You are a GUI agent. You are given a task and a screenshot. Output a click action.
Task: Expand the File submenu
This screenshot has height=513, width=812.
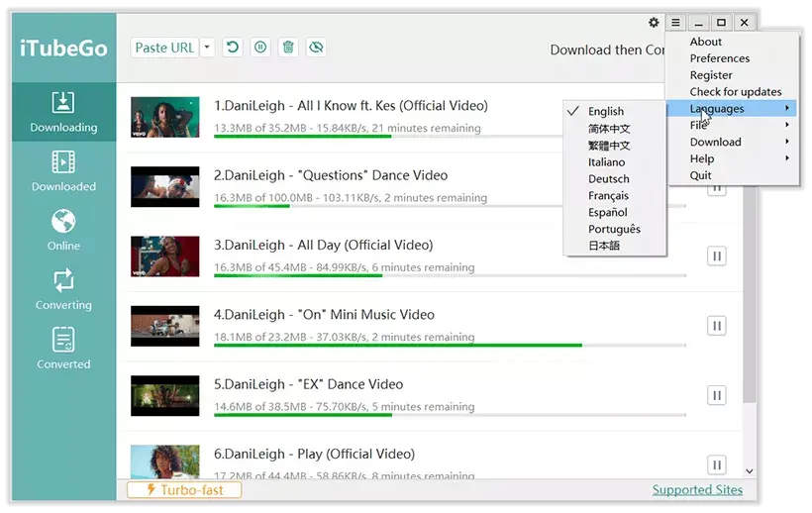(x=732, y=125)
